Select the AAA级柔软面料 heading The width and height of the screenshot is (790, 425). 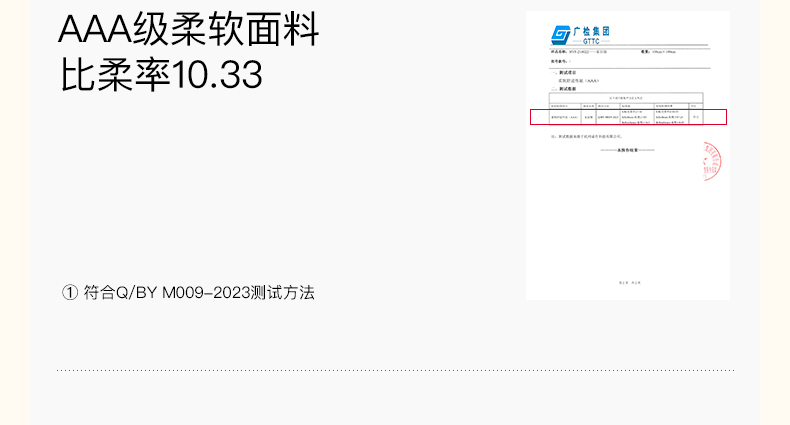point(189,30)
